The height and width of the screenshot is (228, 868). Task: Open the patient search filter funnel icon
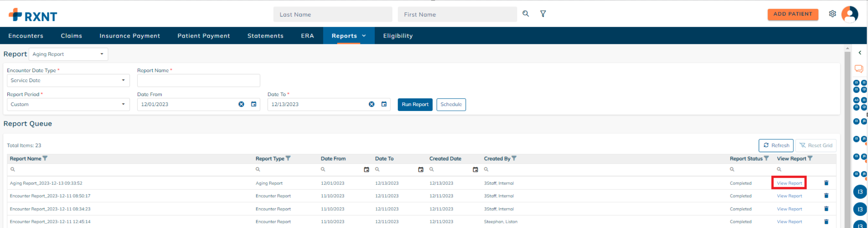tap(543, 14)
